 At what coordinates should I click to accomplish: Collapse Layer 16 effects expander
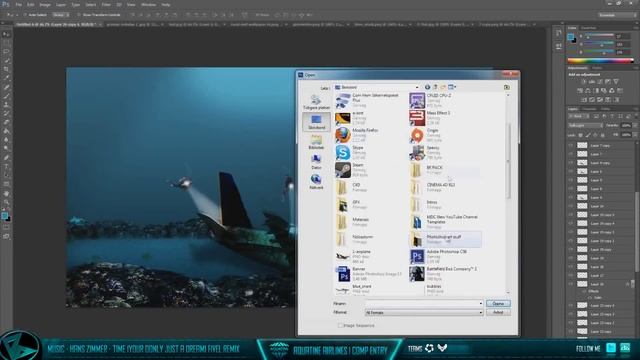point(632,284)
